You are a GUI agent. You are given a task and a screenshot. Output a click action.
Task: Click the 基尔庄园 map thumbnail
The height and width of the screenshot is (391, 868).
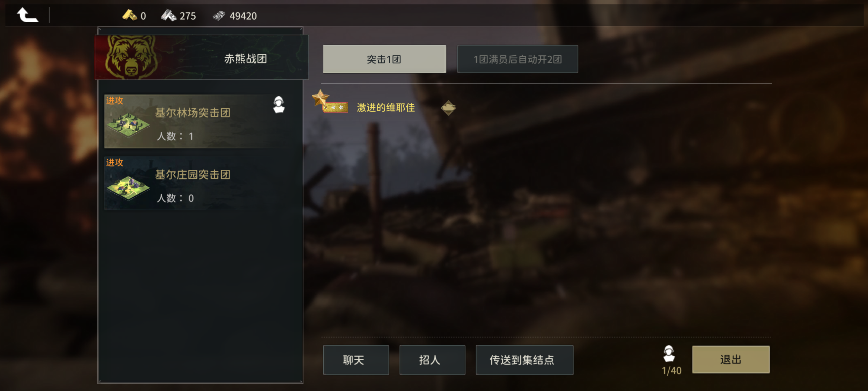(128, 188)
